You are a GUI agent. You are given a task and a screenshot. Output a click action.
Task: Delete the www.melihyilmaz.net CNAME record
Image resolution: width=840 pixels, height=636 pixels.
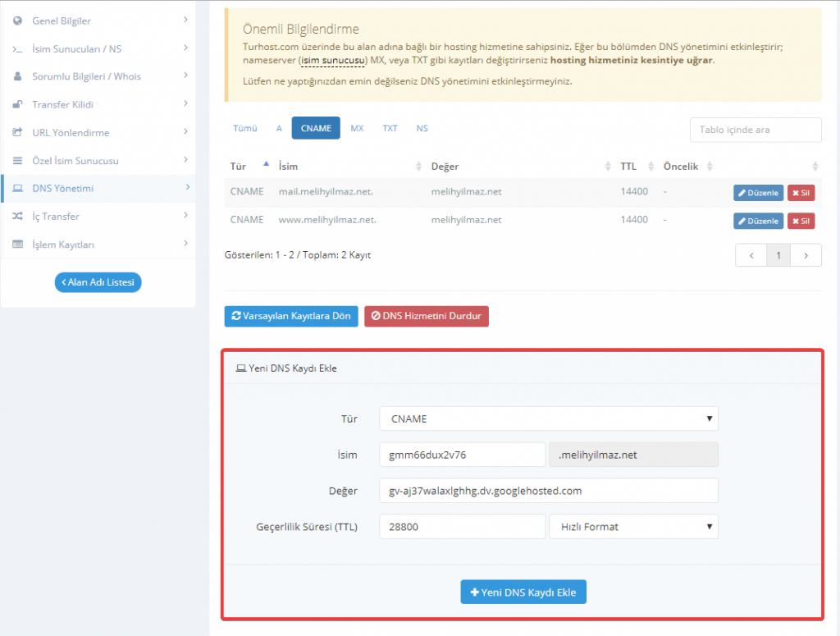click(x=801, y=221)
